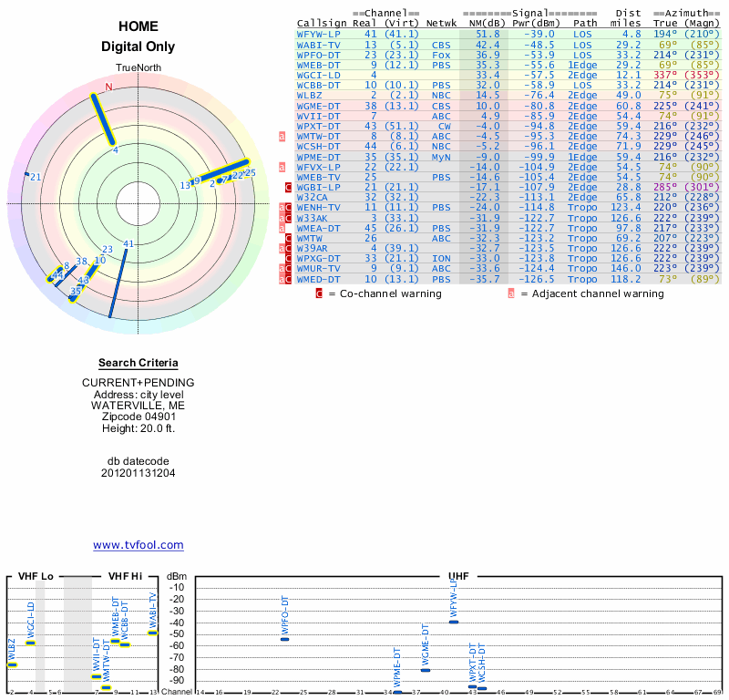This screenshot has width=729, height=700.
Task: Click the WLBZ bar in the VHF Lo chart
Action: pos(12,664)
